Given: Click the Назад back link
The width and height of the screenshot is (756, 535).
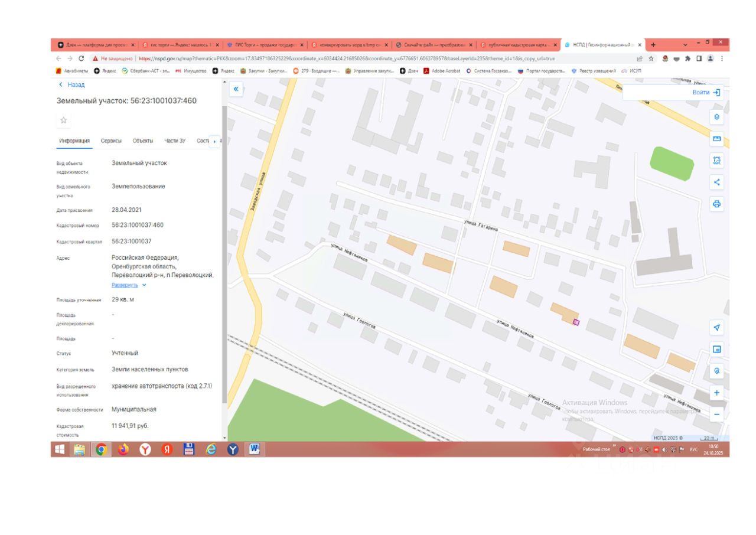Looking at the screenshot, I should pos(72,85).
